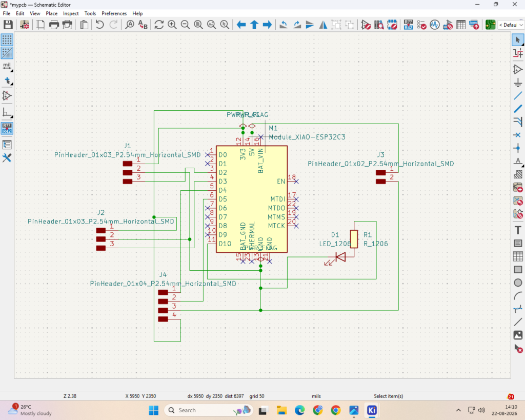Open the Place menu
Image resolution: width=525 pixels, height=420 pixels.
click(52, 13)
